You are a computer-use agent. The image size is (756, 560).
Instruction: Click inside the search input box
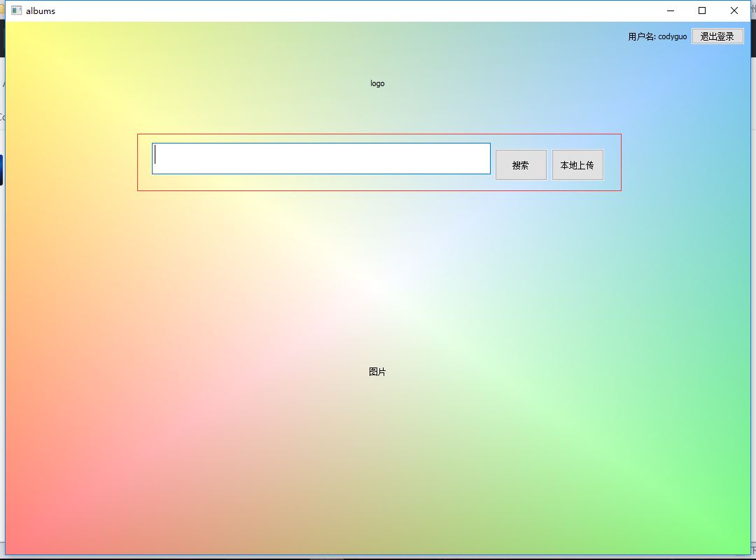coord(321,158)
